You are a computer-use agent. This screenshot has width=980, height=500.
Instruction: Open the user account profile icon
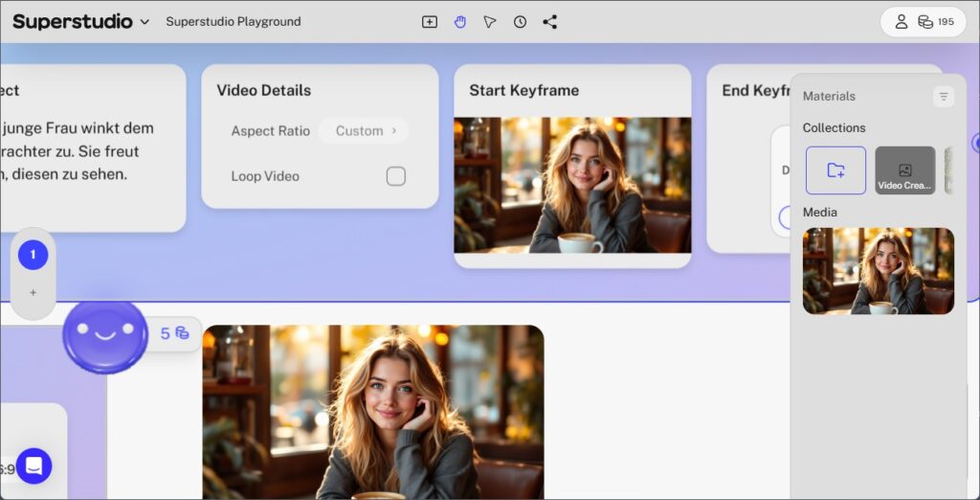902,22
